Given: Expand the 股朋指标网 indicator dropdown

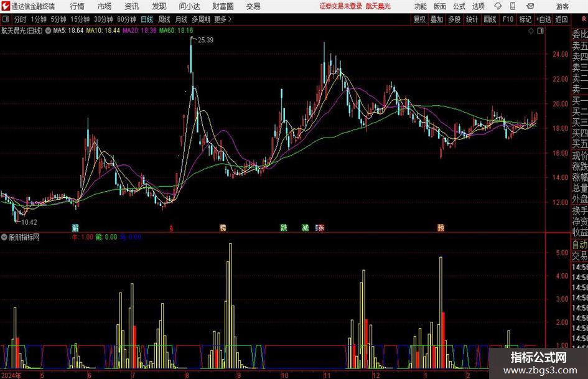Looking at the screenshot, I should [4, 237].
